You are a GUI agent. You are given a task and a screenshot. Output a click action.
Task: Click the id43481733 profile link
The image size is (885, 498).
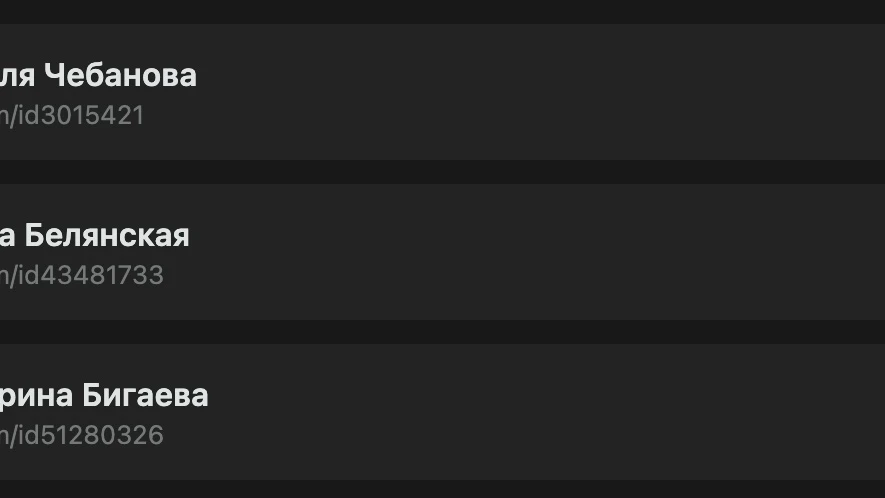(x=81, y=275)
